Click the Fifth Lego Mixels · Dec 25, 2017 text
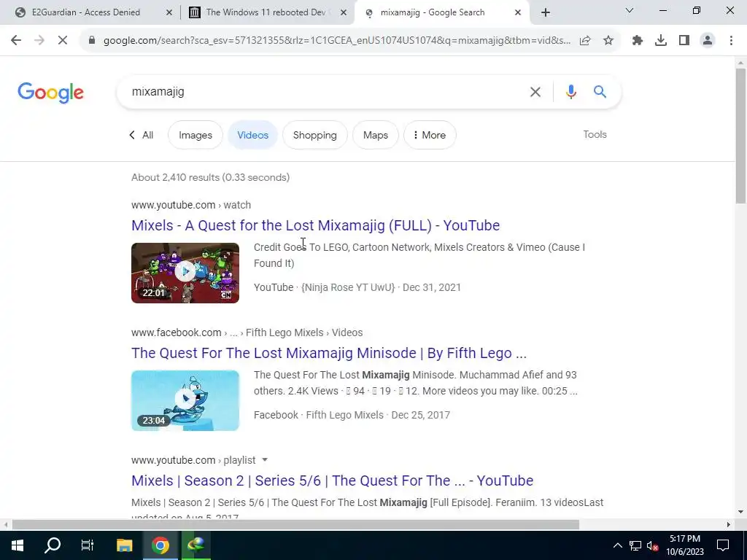747x560 pixels. pos(378,415)
